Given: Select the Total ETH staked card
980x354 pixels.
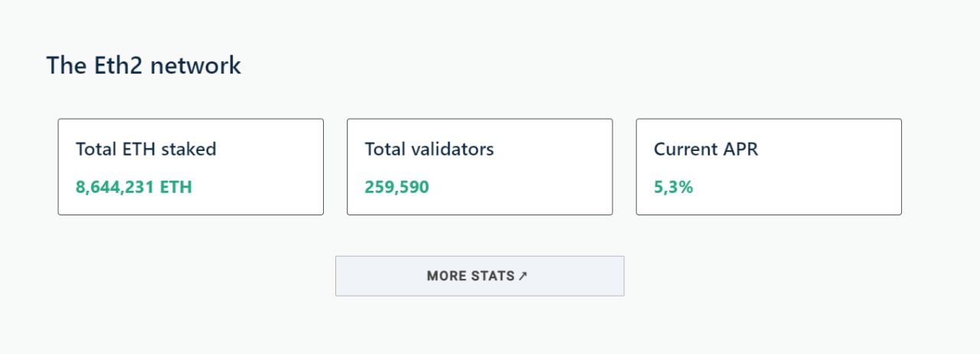Looking at the screenshot, I should 191,167.
